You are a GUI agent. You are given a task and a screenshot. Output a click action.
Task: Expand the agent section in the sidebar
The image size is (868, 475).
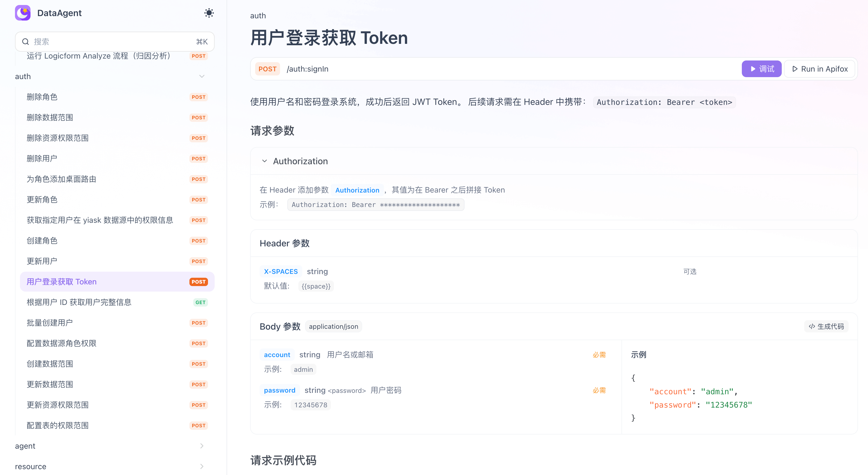coord(202,446)
